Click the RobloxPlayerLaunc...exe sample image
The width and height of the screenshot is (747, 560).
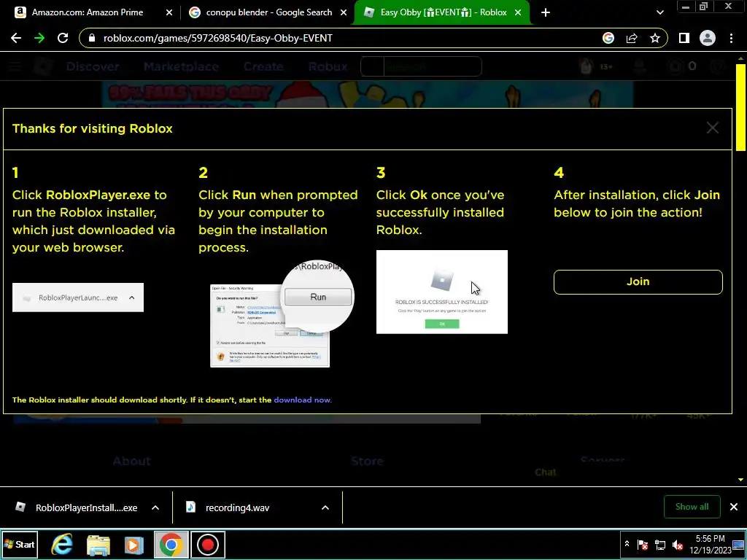[77, 297]
